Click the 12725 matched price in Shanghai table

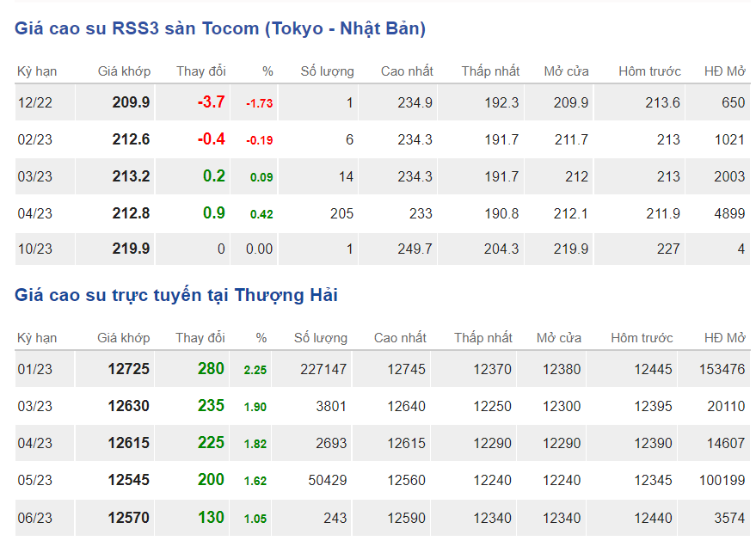[x=128, y=369]
